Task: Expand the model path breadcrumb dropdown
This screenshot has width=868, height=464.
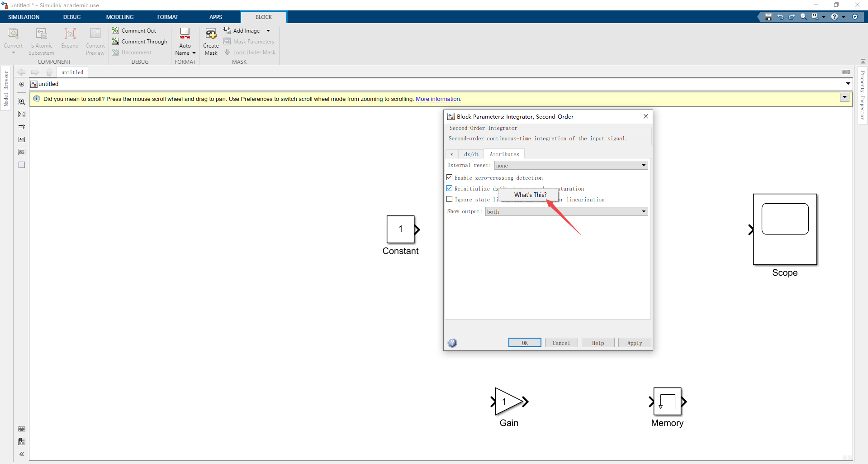Action: pyautogui.click(x=848, y=84)
